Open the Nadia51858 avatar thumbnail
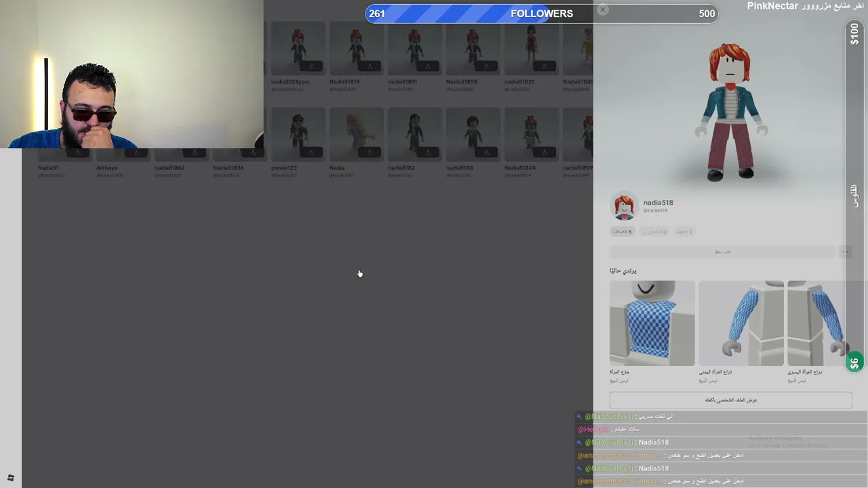 point(473,48)
